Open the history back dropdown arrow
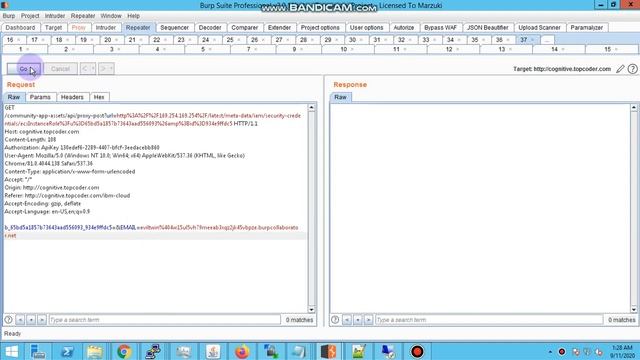The width and height of the screenshot is (640, 360). [x=93, y=69]
